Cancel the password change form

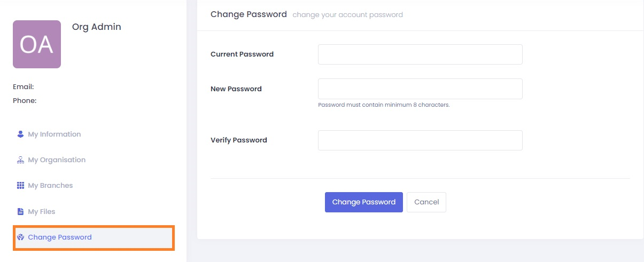click(426, 202)
